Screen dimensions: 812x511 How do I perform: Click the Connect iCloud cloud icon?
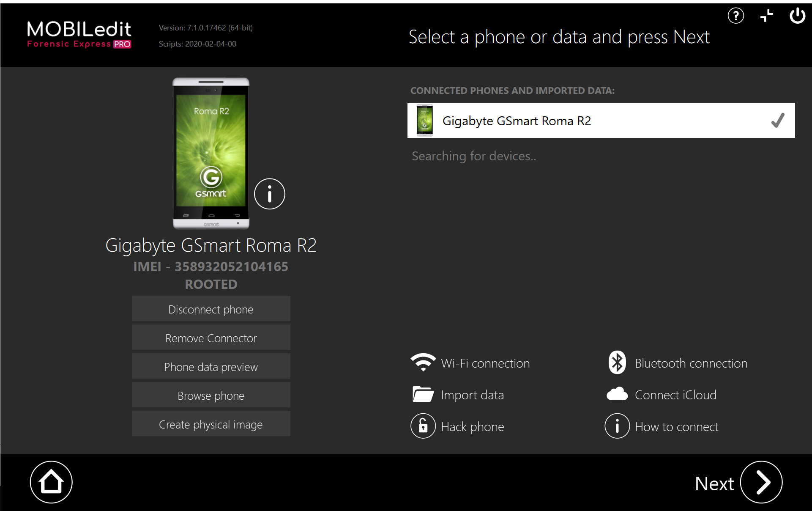click(x=617, y=394)
